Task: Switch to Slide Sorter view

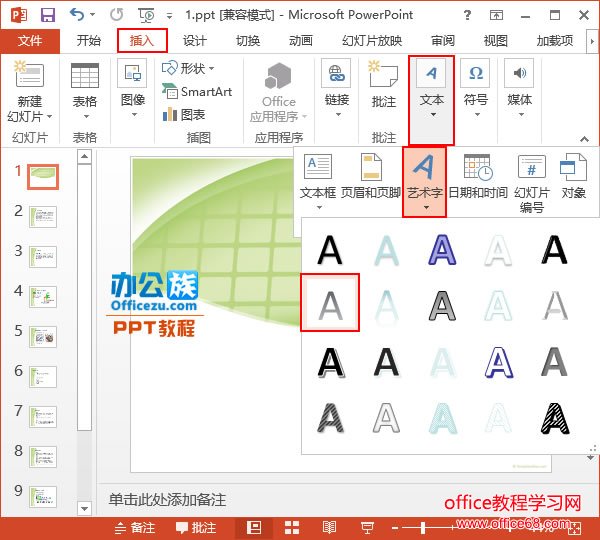Action: tap(292, 528)
